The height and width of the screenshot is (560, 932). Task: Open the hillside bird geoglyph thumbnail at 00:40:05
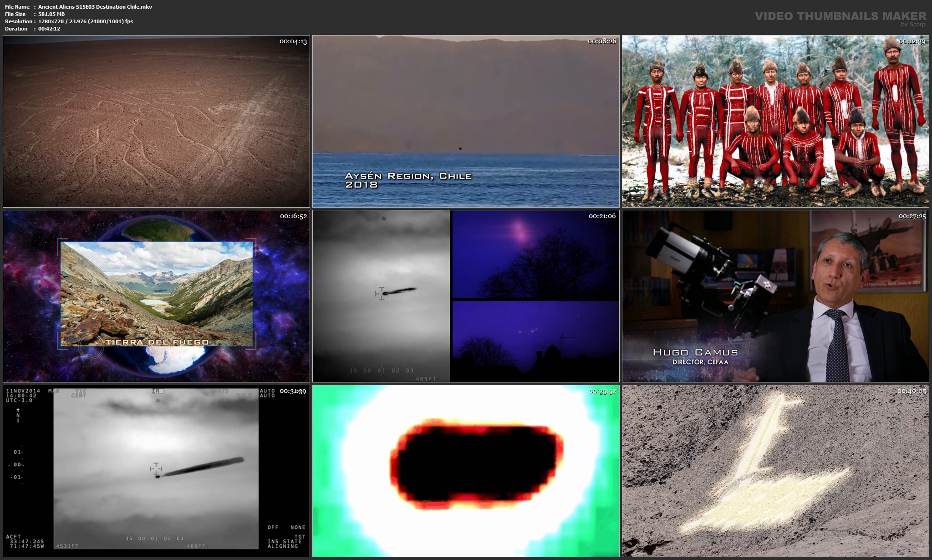pyautogui.click(x=775, y=471)
